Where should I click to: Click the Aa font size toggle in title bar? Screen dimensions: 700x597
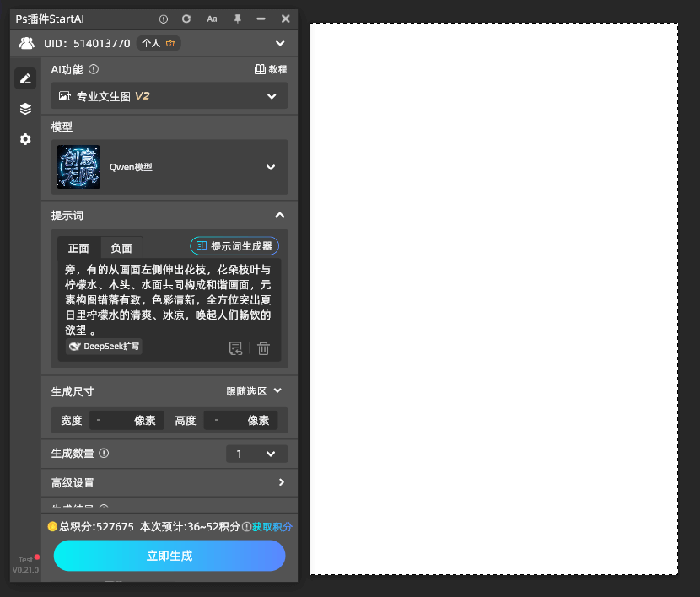coord(211,19)
